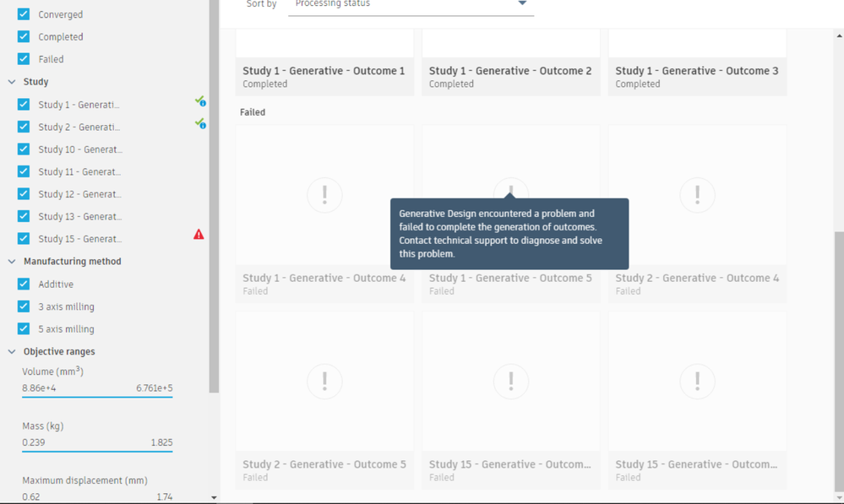Viewport: 844px width, 504px height.
Task: Collapse the Study filter section
Action: [x=12, y=82]
